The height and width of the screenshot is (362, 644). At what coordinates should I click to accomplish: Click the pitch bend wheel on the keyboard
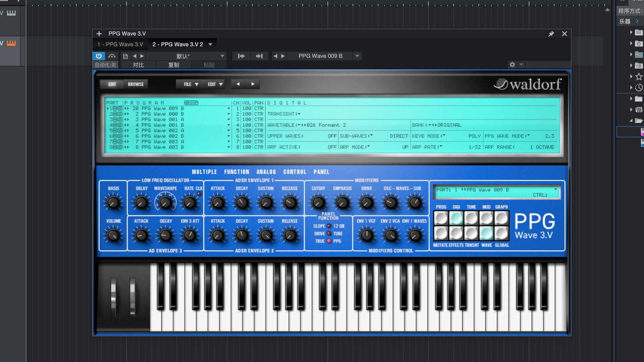coord(113,297)
